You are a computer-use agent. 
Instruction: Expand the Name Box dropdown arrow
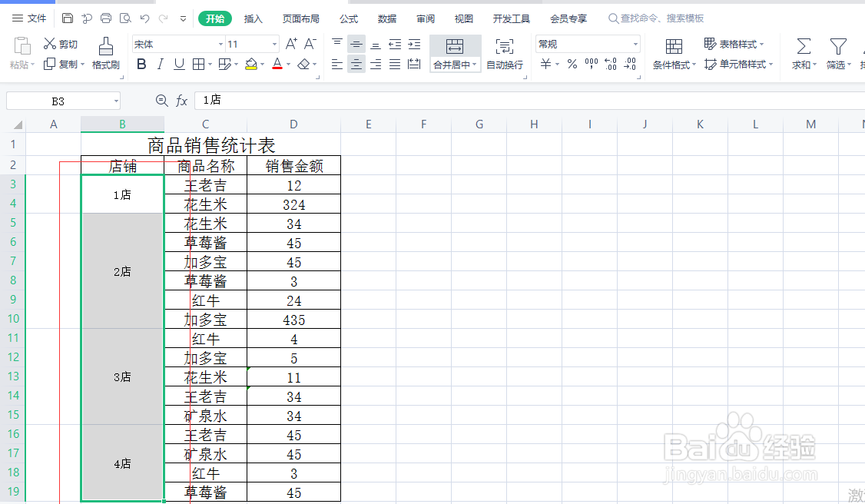click(x=116, y=101)
